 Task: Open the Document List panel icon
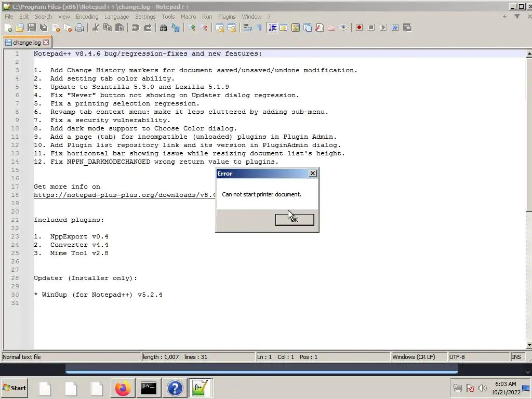coord(308,28)
